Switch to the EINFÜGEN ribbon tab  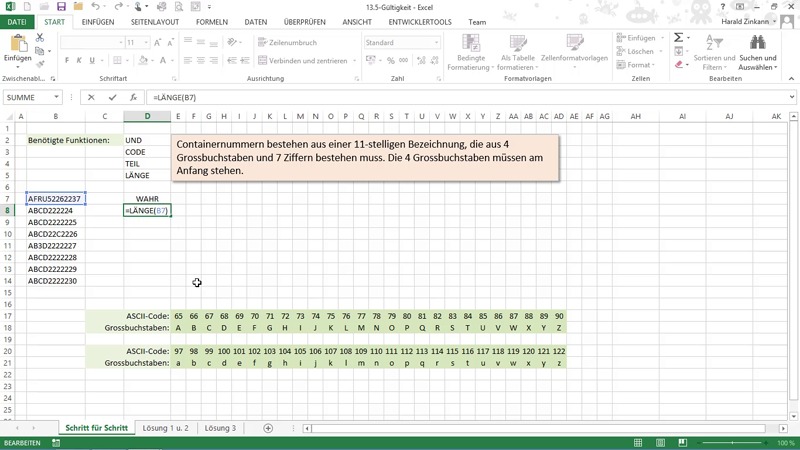coord(98,22)
